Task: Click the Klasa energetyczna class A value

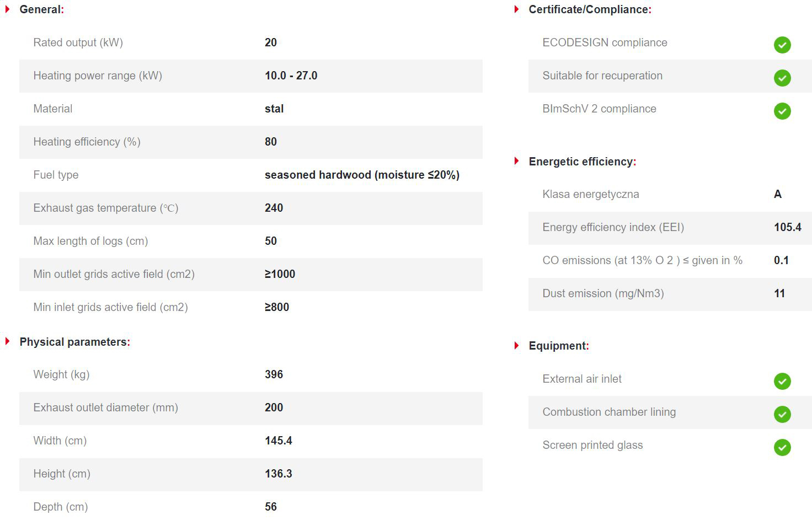Action: (778, 194)
